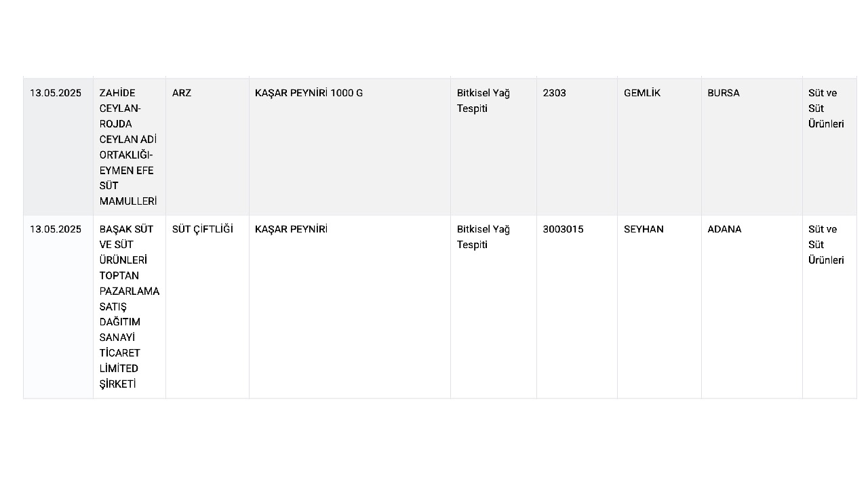The height and width of the screenshot is (488, 868).
Task: Click the SEYHAN district cell
Action: point(659,306)
